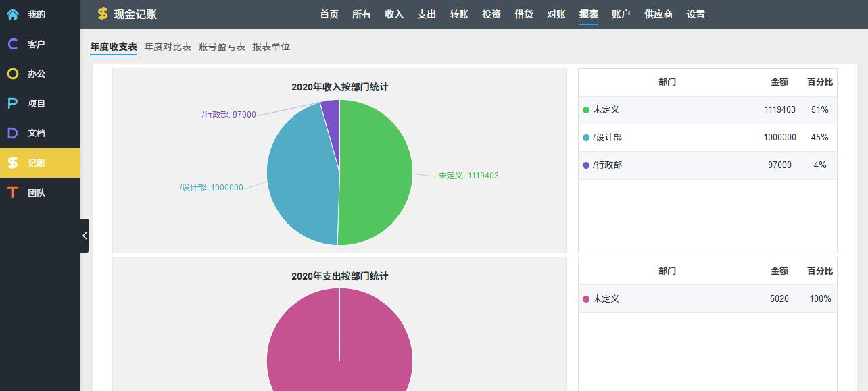
Task: Select the 记账 dollar sidebar icon
Action: coord(13,163)
